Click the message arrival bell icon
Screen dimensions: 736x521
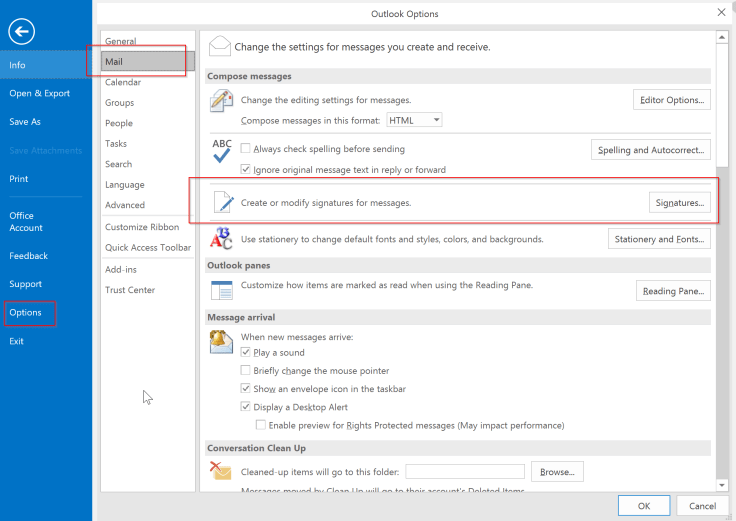click(221, 343)
